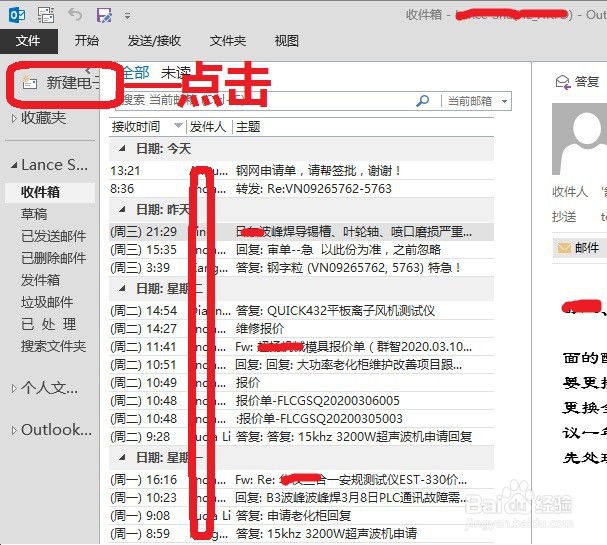Screen dimensions: 607x545
Task: Open the 报价单-FLCGSQ20200306005 email
Action: pos(302,401)
